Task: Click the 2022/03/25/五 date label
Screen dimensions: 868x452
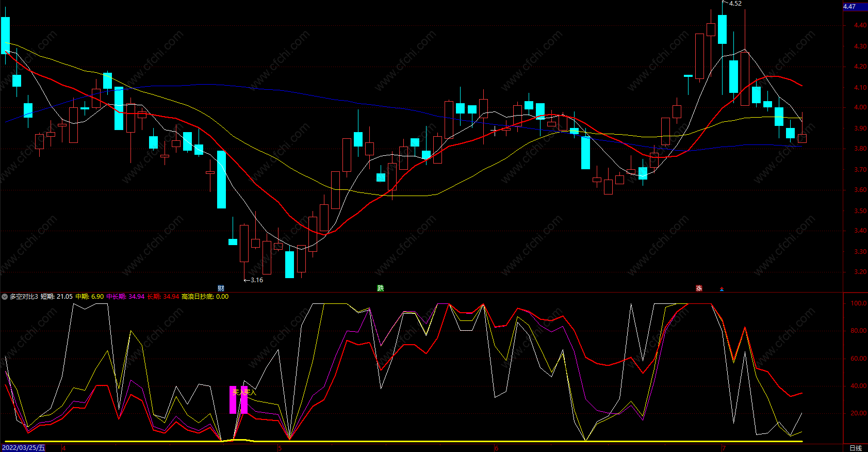Action: click(x=23, y=448)
